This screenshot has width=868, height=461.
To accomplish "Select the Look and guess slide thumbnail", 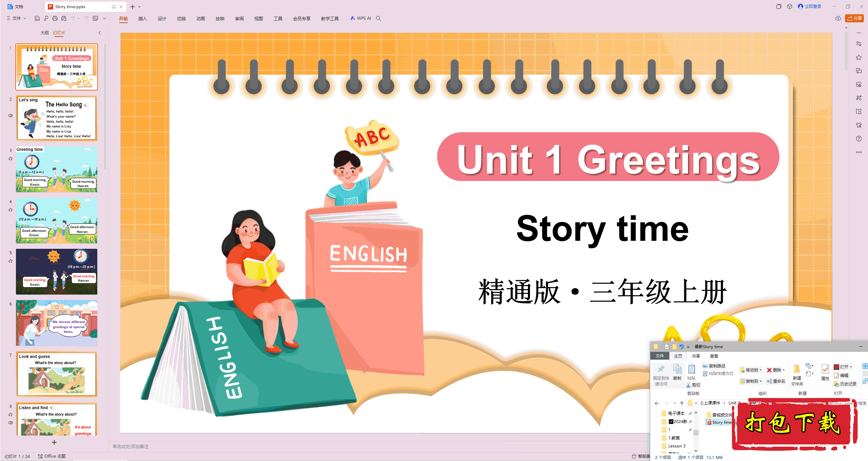I will pos(57,374).
